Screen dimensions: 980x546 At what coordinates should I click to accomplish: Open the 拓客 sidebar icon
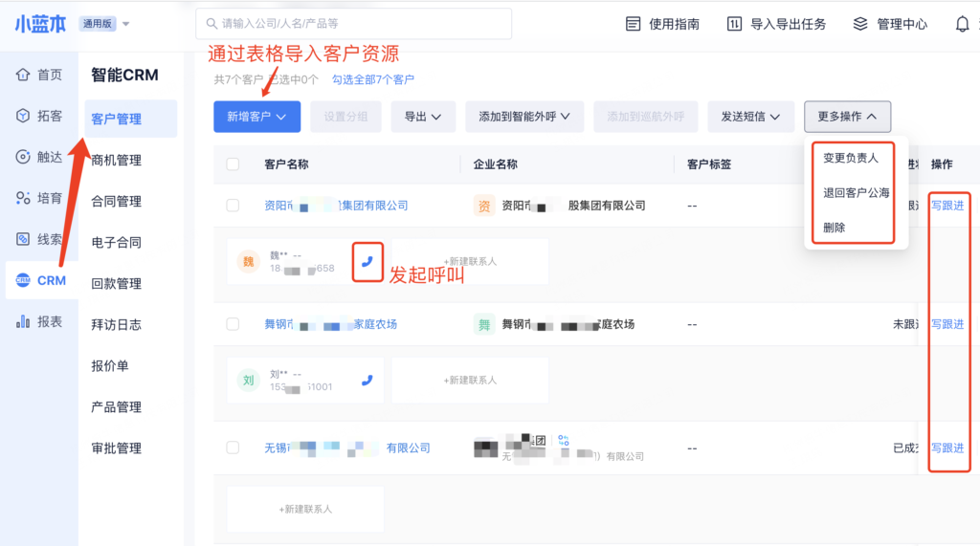point(24,116)
